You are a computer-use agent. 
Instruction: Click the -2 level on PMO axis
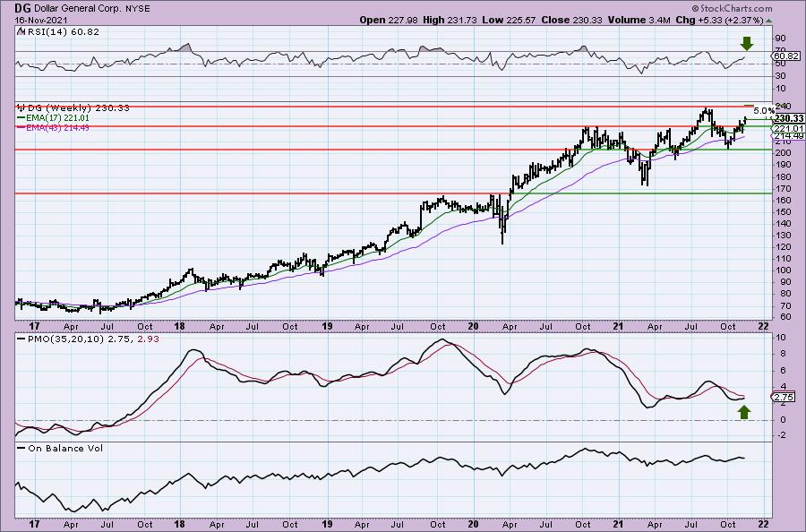point(780,436)
